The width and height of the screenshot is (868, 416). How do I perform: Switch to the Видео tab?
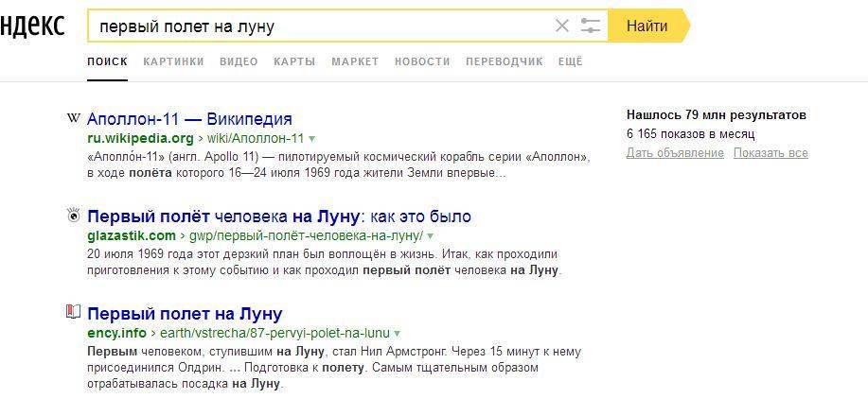tap(239, 61)
